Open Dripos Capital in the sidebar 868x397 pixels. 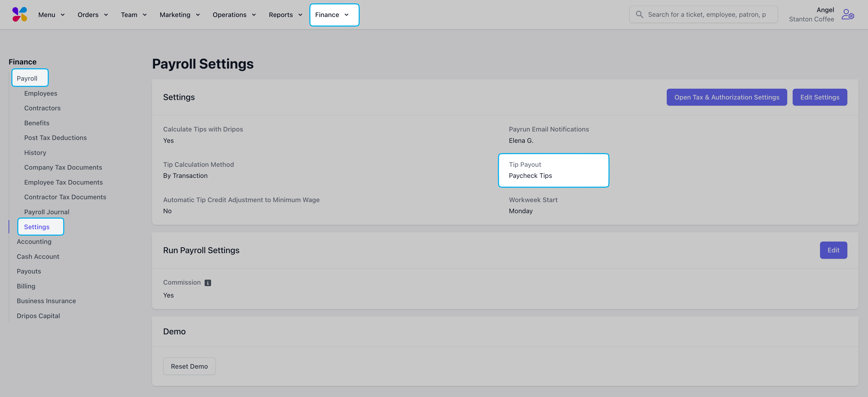coord(38,316)
